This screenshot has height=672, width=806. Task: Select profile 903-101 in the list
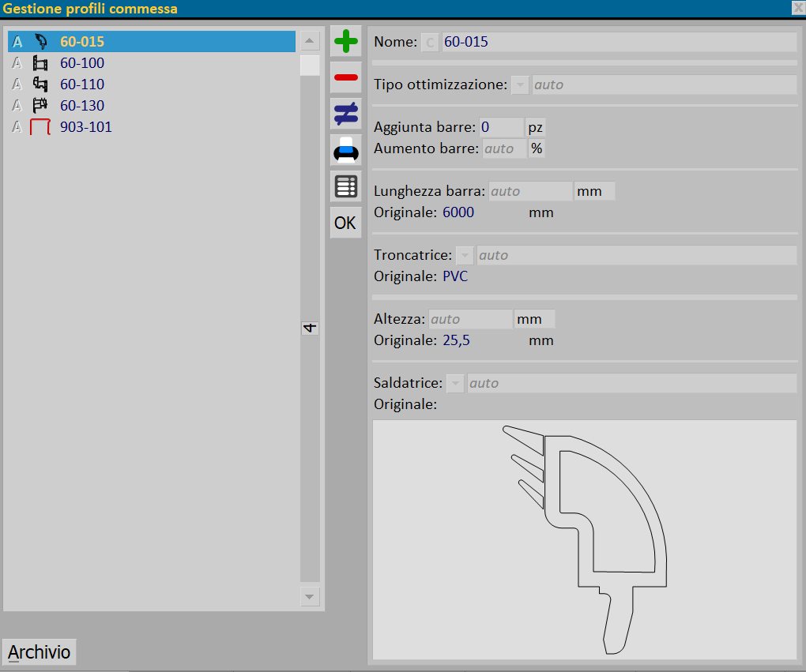[86, 127]
